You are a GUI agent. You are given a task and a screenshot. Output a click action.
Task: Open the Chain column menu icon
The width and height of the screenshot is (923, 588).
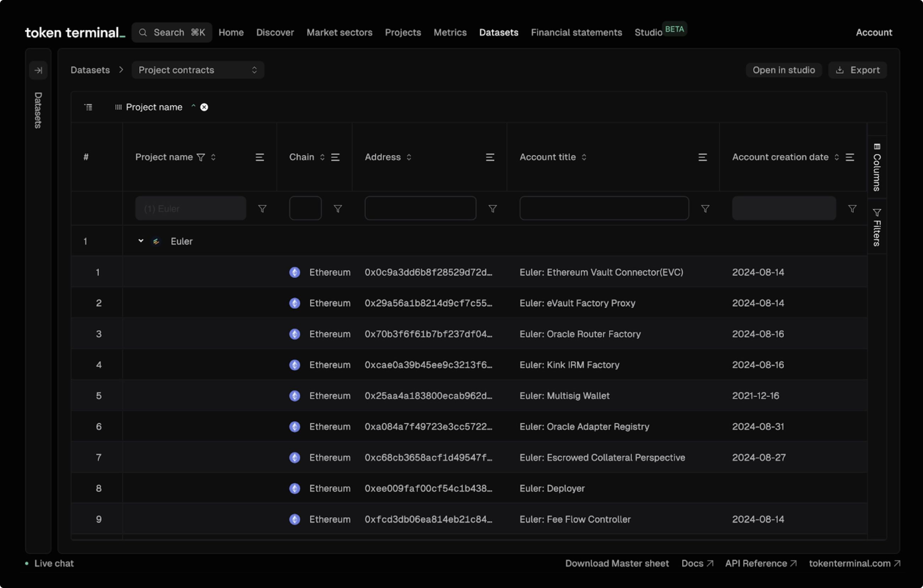point(335,157)
